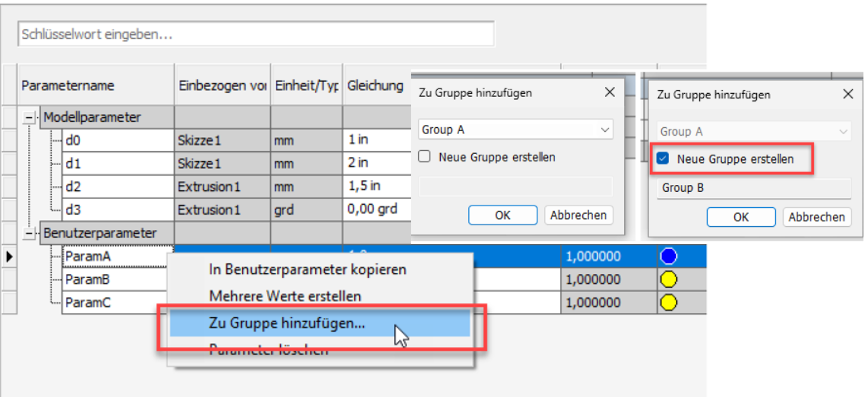Edit the '2 in' equation of d1

pos(377,163)
